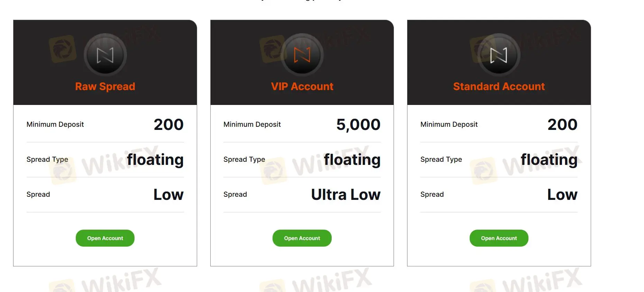The image size is (644, 292).
Task: Click the Standard card Spread Type label
Action: coord(441,159)
